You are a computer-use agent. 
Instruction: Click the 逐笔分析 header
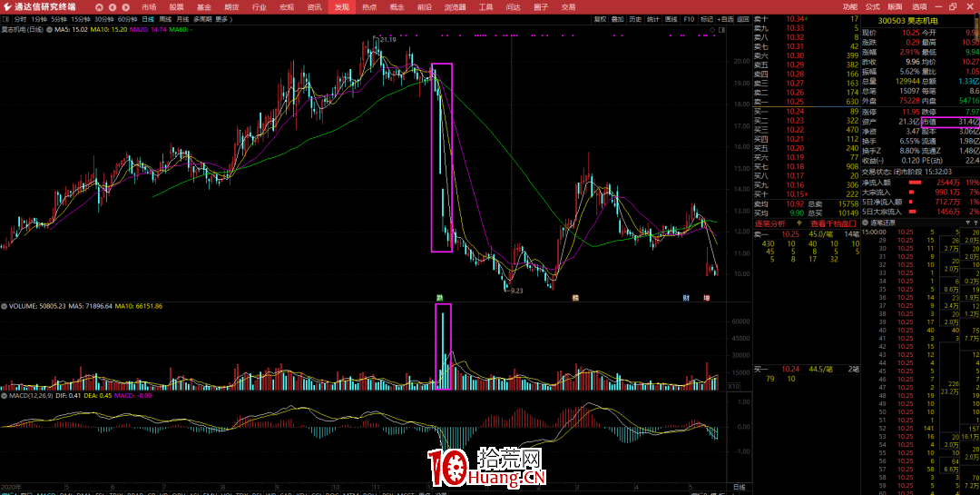pos(770,223)
